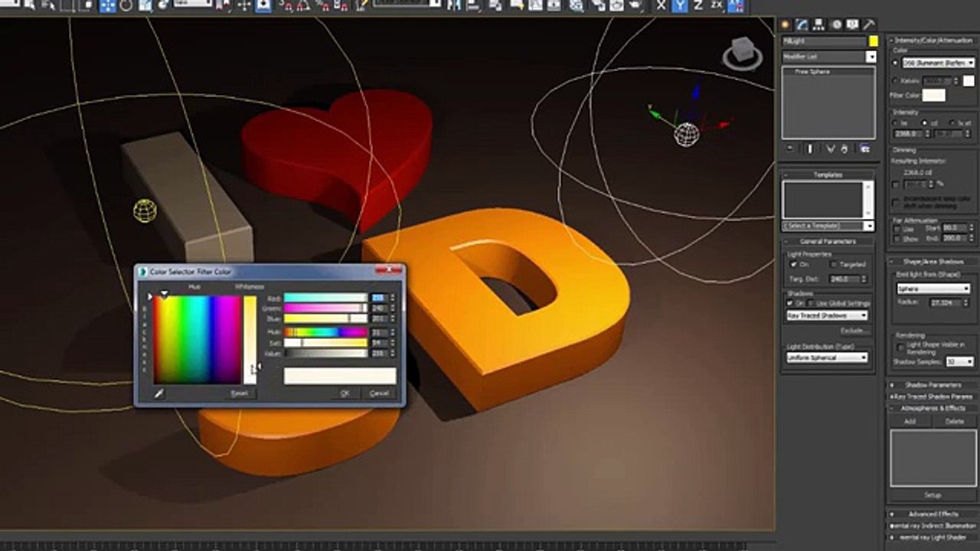Image resolution: width=980 pixels, height=551 pixels.
Task: Open the Hierarchy panel tab icon
Action: [819, 24]
